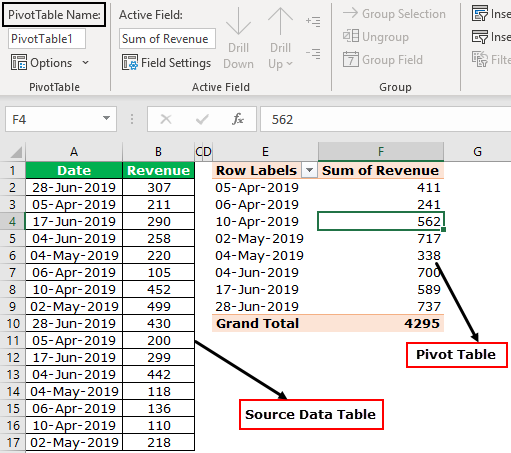This screenshot has width=511, height=453.
Task: Click the Collapse Field icon
Action: [313, 53]
